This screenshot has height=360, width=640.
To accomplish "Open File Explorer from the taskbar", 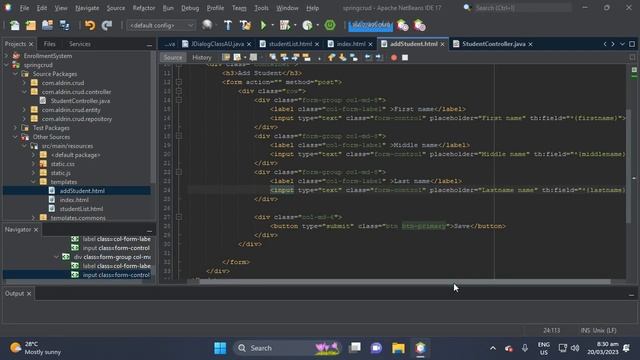I will [x=398, y=348].
